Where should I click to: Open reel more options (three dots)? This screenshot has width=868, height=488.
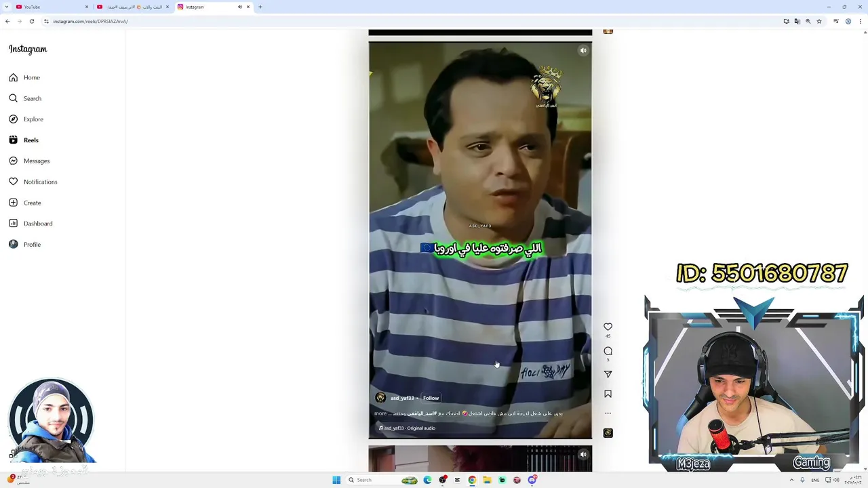click(x=608, y=413)
